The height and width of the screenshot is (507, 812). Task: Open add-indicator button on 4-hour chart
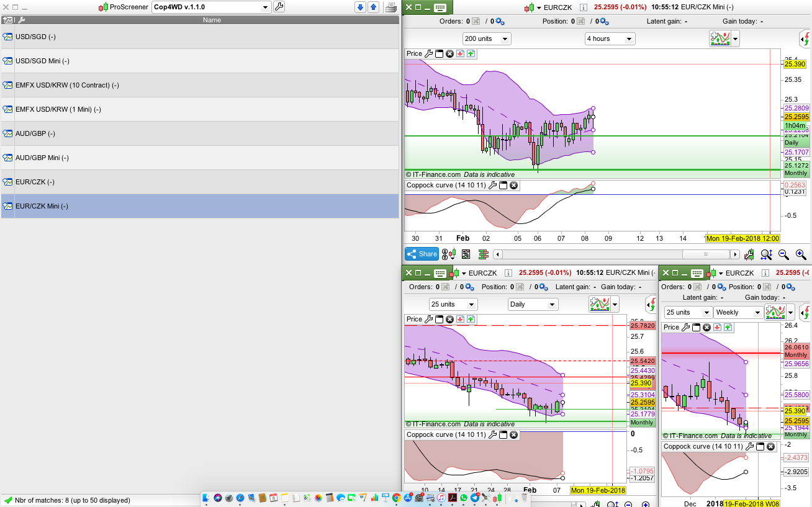pyautogui.click(x=720, y=38)
